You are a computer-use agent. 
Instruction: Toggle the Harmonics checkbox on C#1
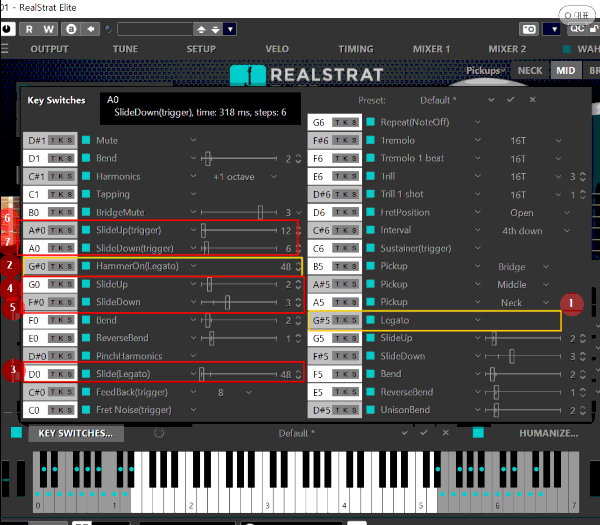click(86, 176)
